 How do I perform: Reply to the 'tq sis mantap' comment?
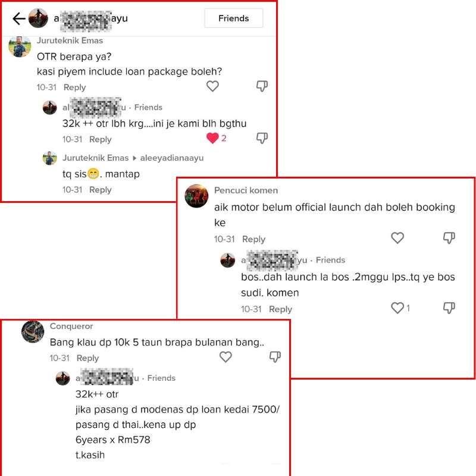tap(101, 190)
